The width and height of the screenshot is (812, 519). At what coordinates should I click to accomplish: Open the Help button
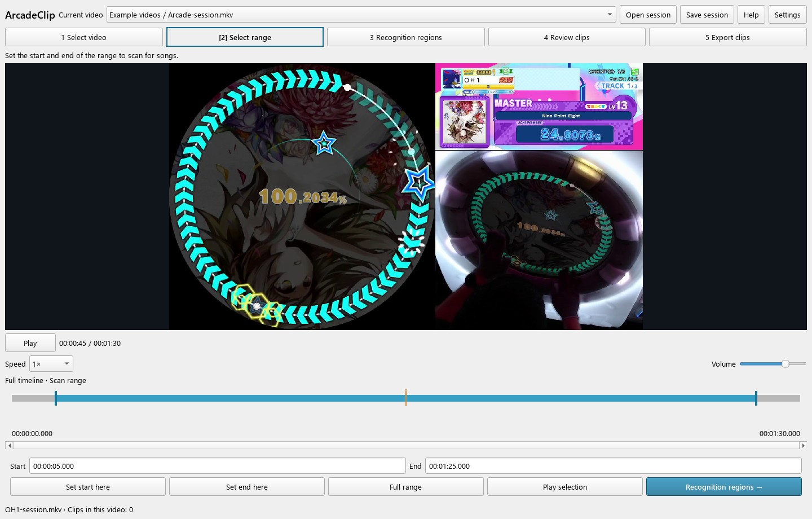pyautogui.click(x=751, y=15)
